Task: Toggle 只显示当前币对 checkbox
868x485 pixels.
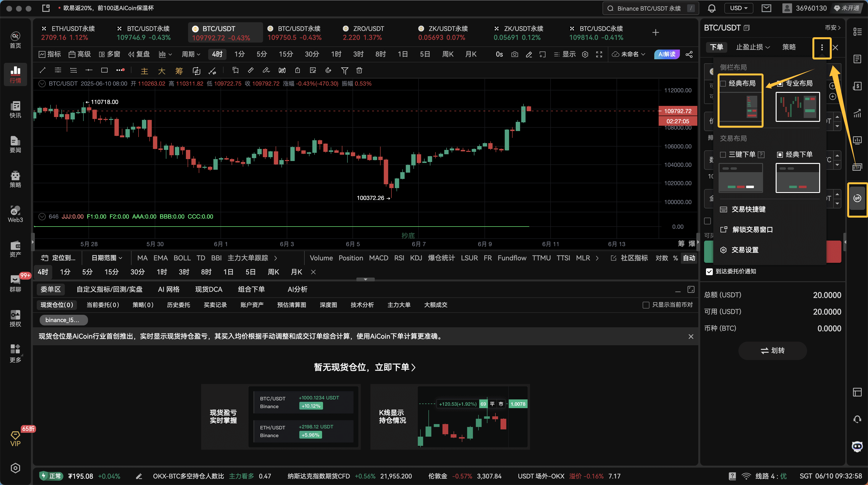Action: pos(646,305)
